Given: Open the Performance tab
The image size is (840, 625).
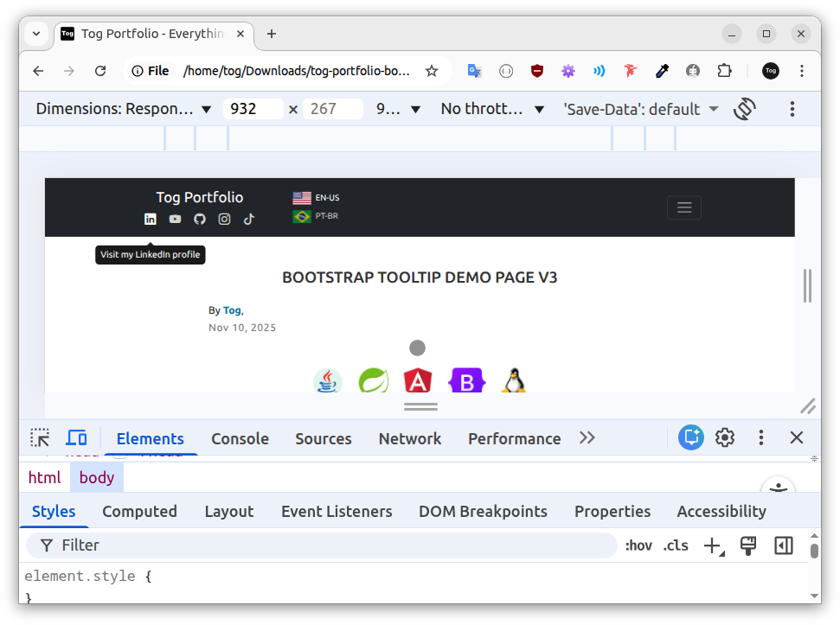Looking at the screenshot, I should (514, 439).
